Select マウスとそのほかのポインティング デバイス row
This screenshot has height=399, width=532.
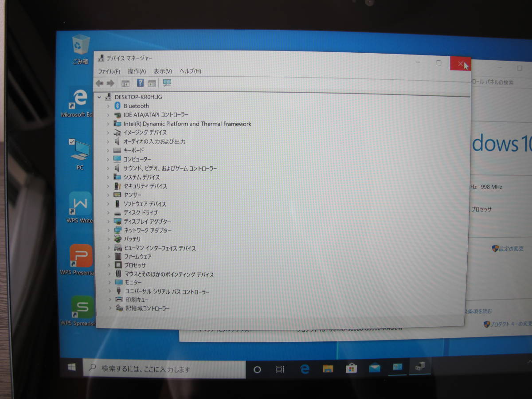click(x=164, y=274)
